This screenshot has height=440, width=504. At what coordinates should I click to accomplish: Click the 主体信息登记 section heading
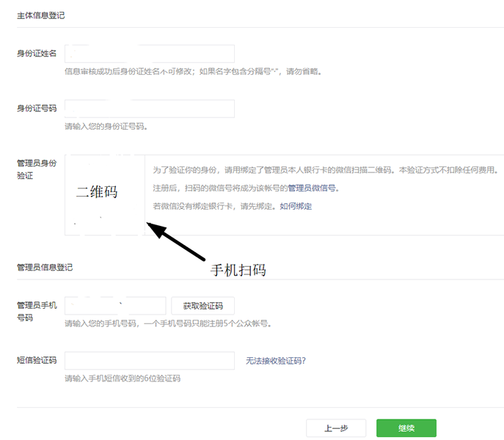41,15
